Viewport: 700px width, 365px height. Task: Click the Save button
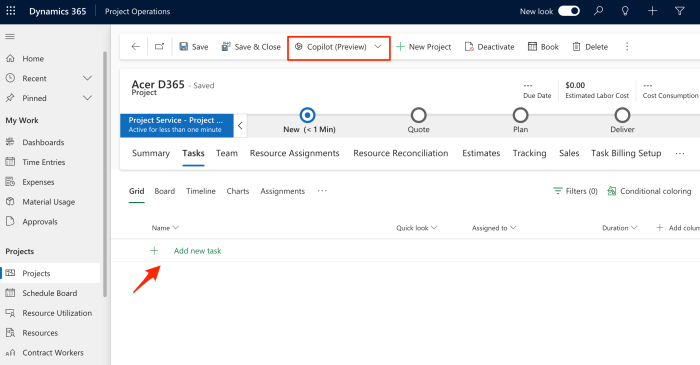194,47
